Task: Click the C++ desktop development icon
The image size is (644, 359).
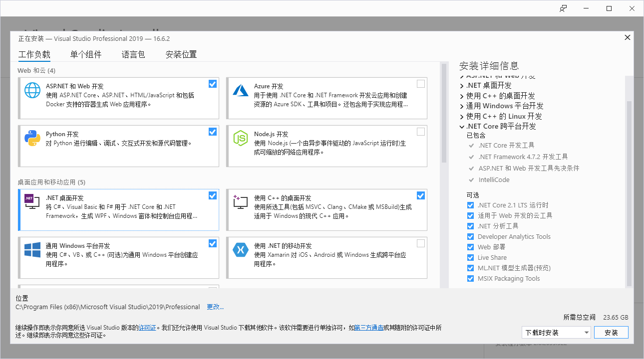Action: (x=241, y=201)
